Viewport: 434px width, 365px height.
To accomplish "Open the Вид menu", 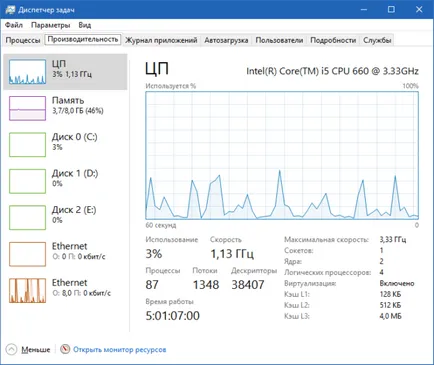I will [85, 25].
